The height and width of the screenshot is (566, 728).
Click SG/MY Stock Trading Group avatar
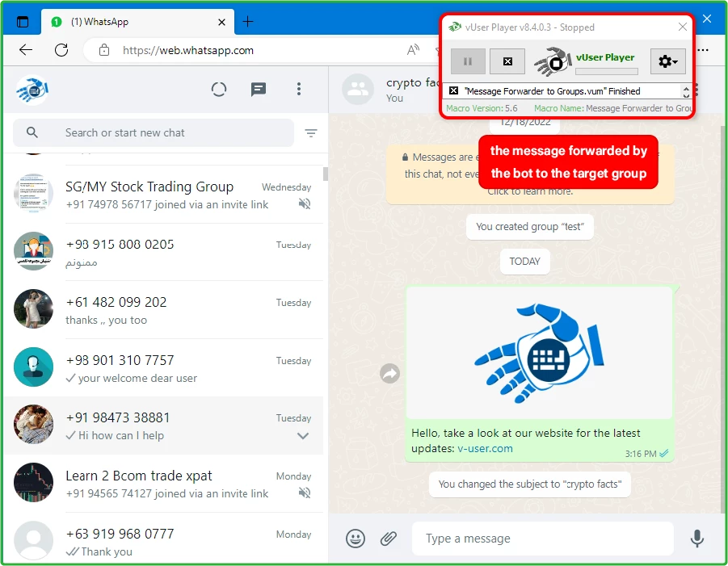pos(33,194)
